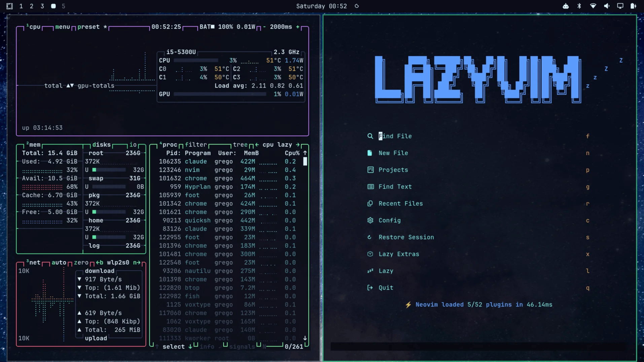Toggle total gpu-totals graph switch

70,86
